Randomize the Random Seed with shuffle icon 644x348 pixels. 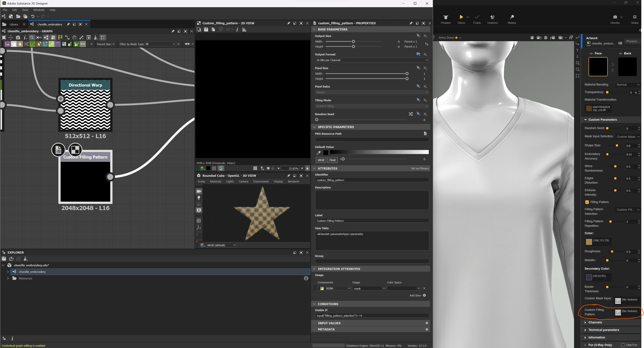410,114
